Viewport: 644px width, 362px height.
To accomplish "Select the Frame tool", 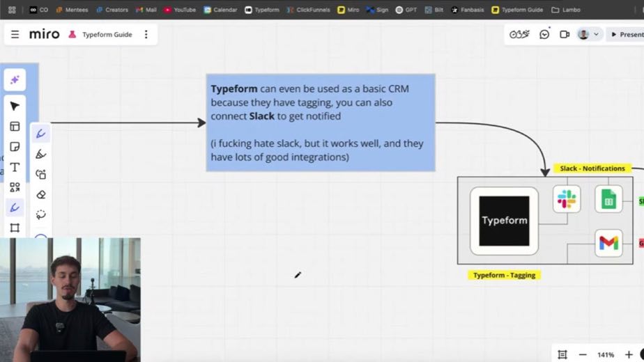I will pyautogui.click(x=15, y=228).
